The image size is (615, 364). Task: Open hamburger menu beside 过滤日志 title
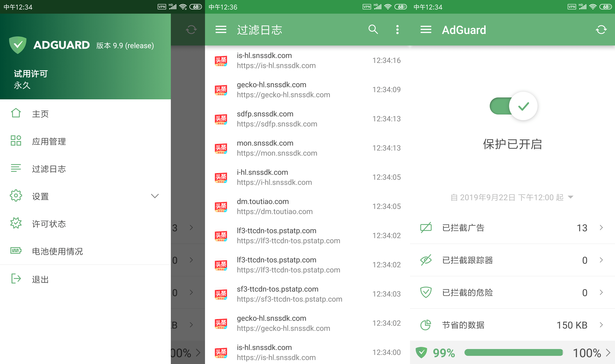click(221, 30)
